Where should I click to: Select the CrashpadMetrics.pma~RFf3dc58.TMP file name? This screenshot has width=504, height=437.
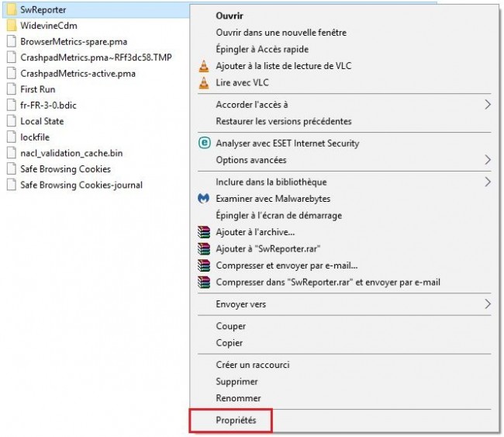click(x=96, y=57)
